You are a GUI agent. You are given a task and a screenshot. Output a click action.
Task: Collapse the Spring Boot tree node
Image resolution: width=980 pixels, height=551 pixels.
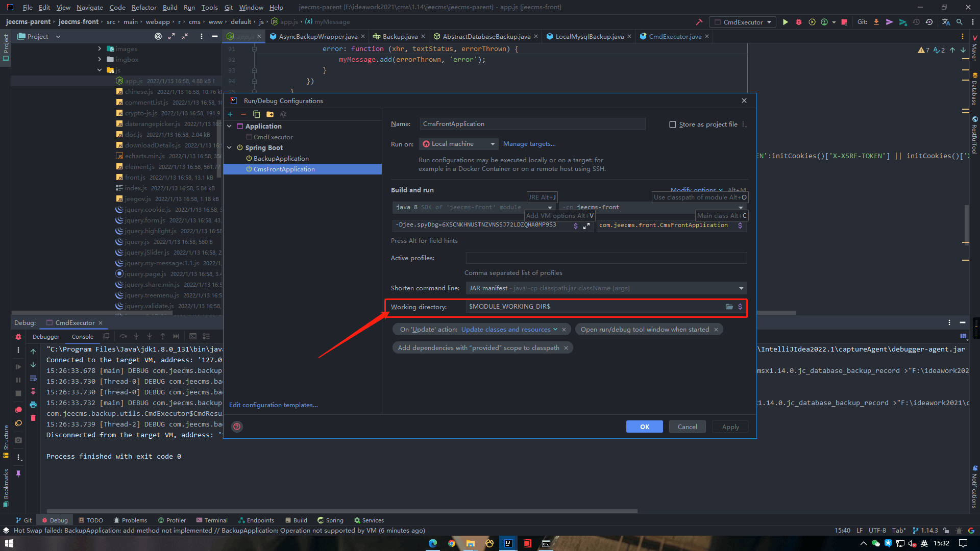230,148
